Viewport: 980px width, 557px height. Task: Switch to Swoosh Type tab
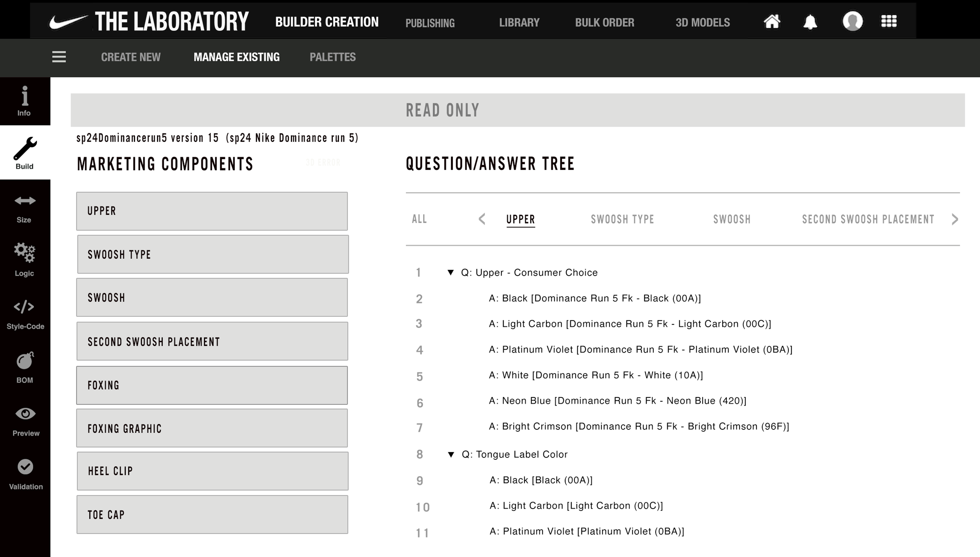[622, 219]
